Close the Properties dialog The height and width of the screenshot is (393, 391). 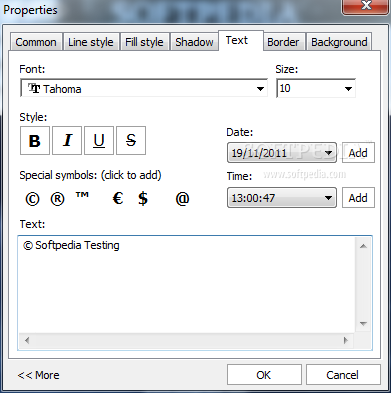366,6
